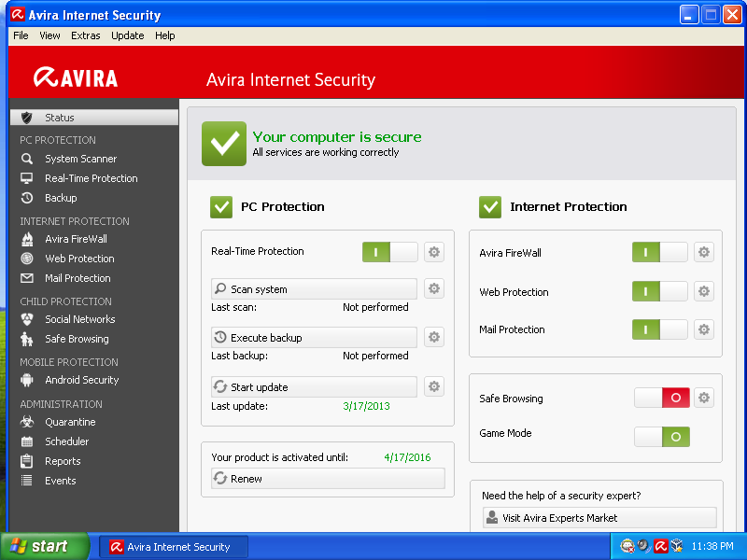Click the Reports clipboard icon
747x560 pixels.
pos(27,461)
